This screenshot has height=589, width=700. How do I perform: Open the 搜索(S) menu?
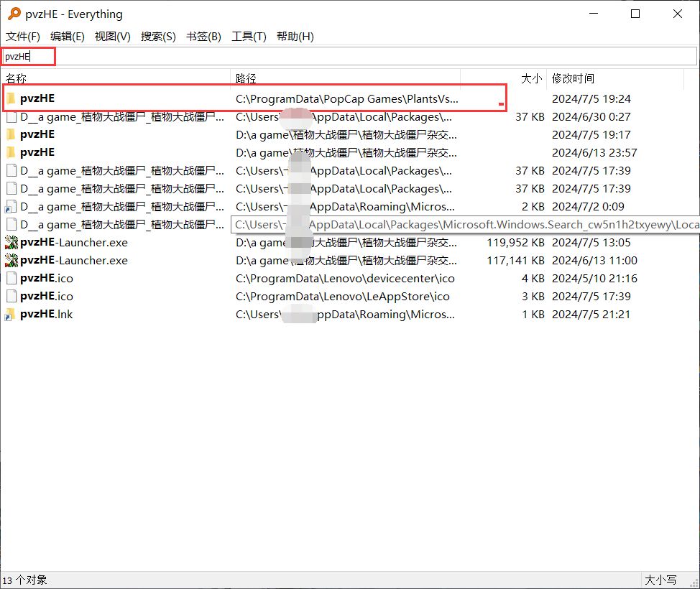[x=158, y=37]
